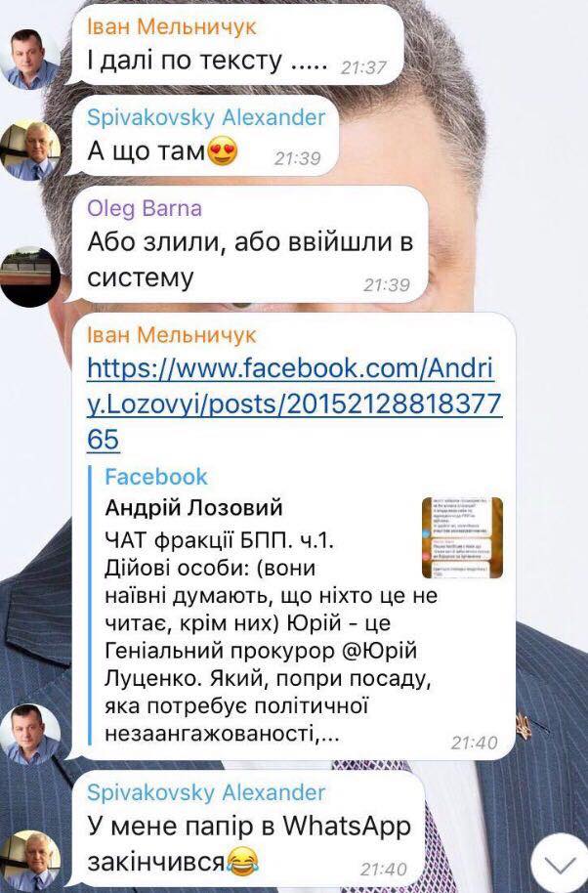Open Spivakovsky Alexander avatar near 'А що там'
The height and width of the screenshot is (893, 588).
coord(30,150)
